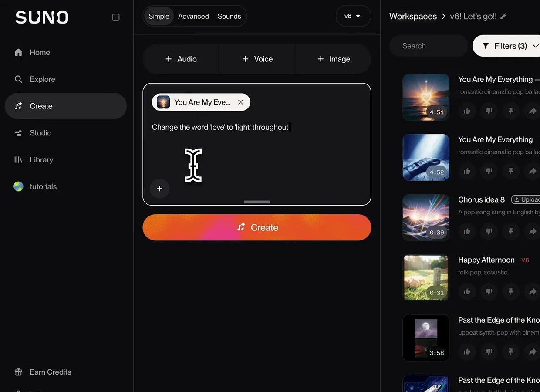Screen dimensions: 540x392
Task: Like the 4:51 You Are My Everything song
Action: [x=467, y=111]
